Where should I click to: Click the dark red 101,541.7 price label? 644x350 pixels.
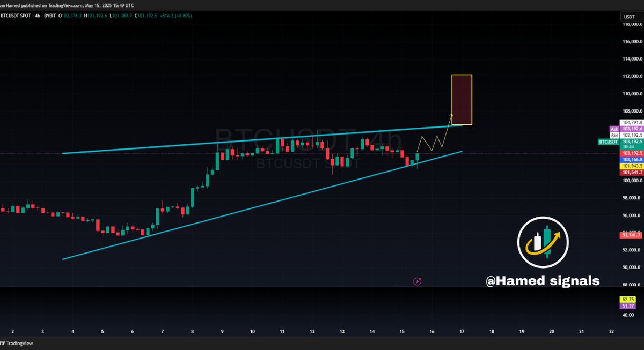point(631,173)
